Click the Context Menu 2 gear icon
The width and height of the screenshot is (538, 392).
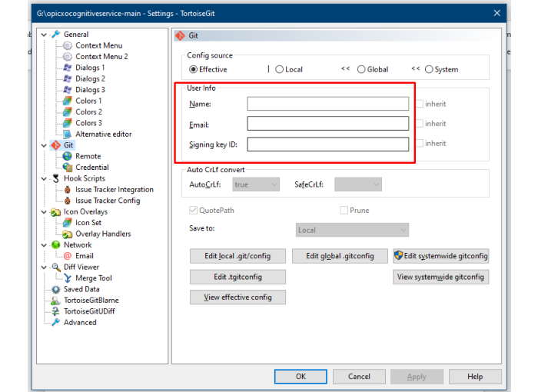click(x=68, y=56)
